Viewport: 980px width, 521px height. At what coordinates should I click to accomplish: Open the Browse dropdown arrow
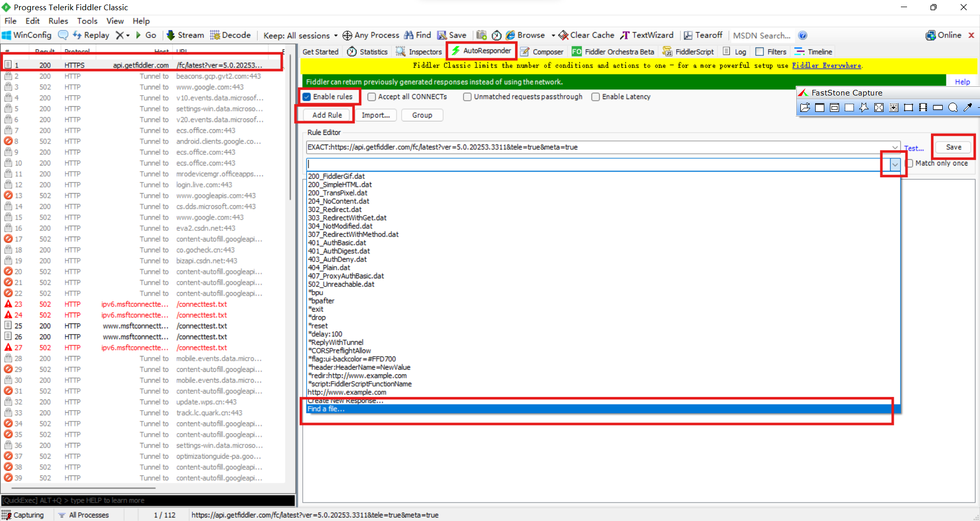point(553,35)
